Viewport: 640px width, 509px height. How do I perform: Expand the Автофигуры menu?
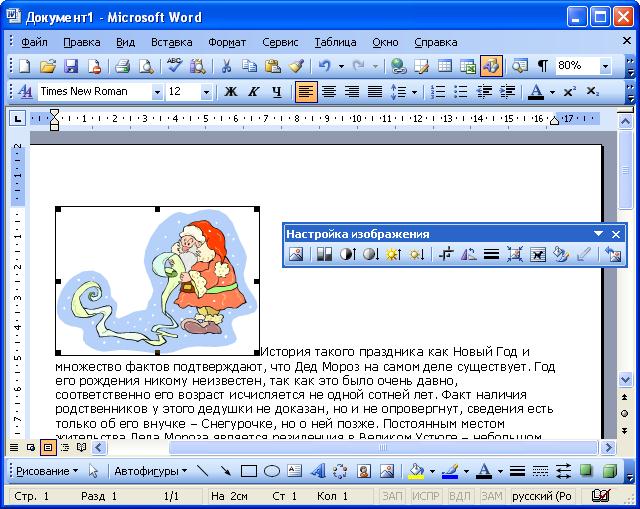(x=151, y=471)
